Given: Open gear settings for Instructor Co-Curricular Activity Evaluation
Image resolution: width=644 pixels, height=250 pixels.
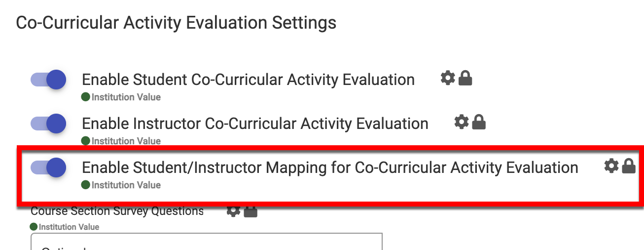Looking at the screenshot, I should (461, 122).
